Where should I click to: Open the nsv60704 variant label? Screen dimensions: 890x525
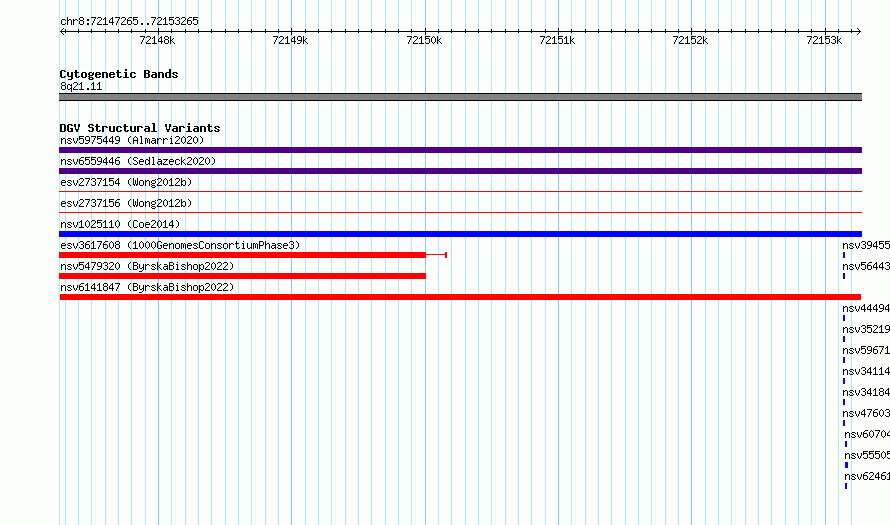click(x=867, y=434)
